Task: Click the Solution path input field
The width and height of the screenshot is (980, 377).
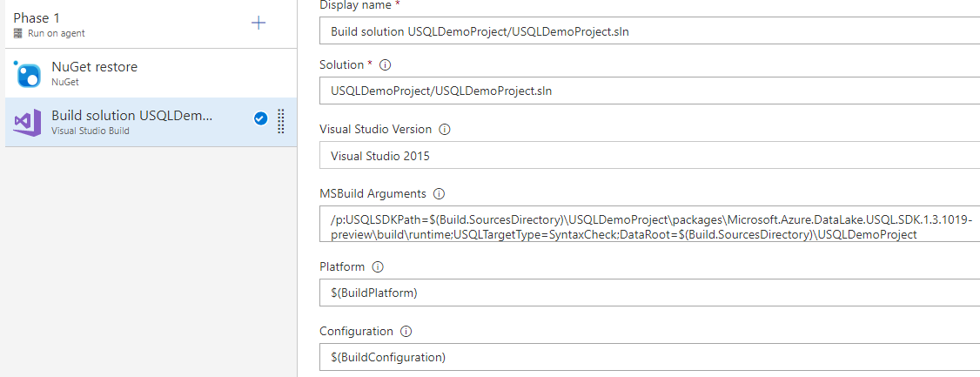Action: [649, 91]
